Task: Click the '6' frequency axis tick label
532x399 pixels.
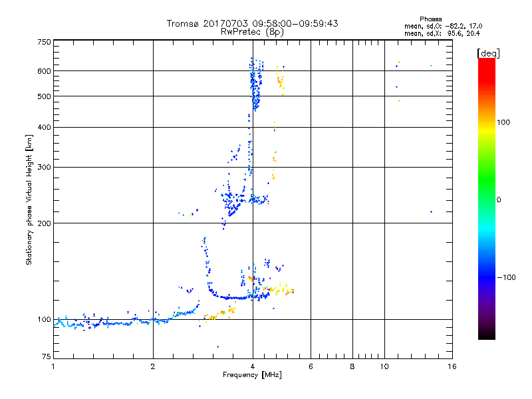Action: [x=311, y=366]
